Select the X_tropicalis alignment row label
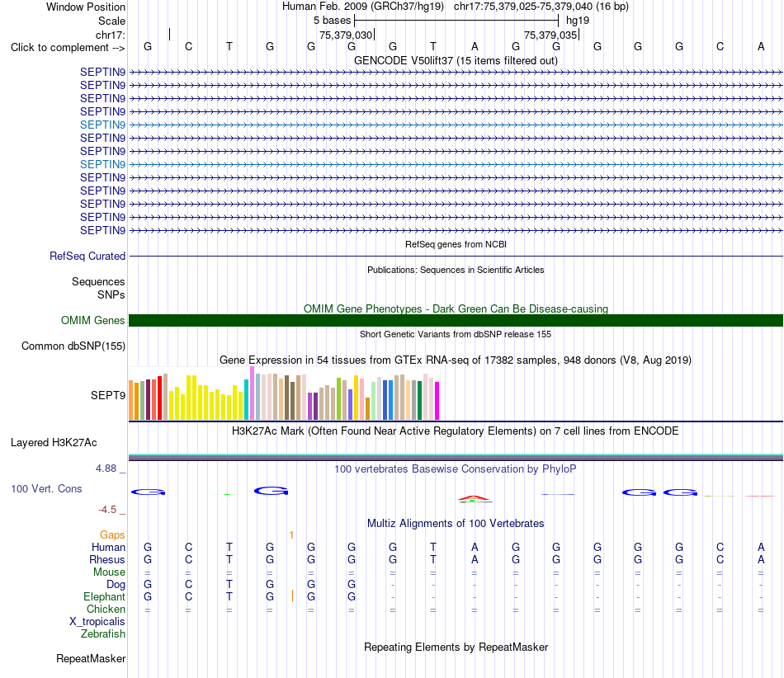Image resolution: width=784 pixels, height=678 pixels. tap(97, 622)
